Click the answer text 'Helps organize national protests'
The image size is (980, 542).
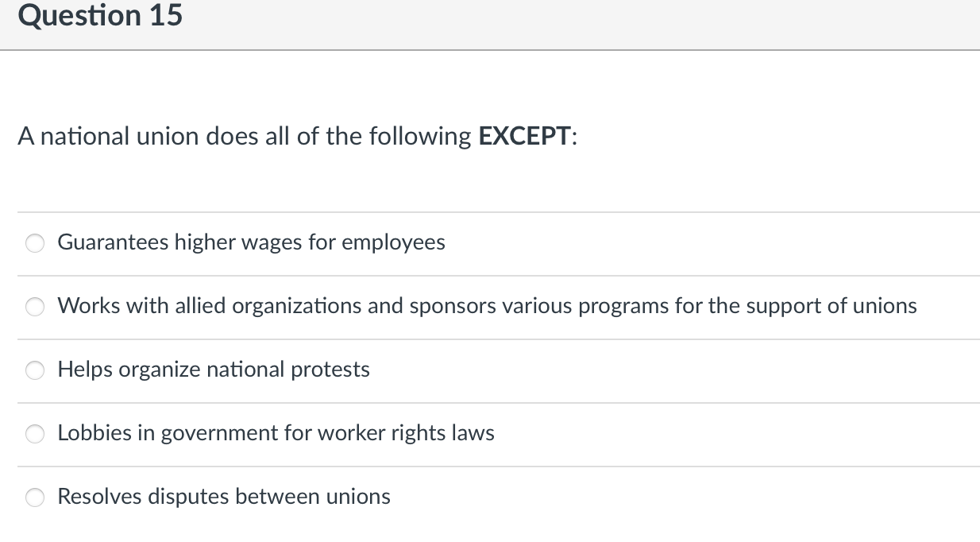pyautogui.click(x=213, y=369)
